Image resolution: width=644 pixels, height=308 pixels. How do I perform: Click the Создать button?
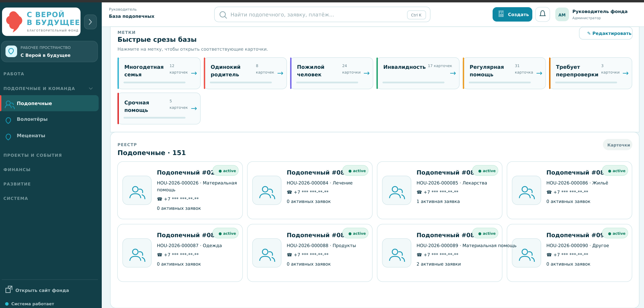[512, 14]
